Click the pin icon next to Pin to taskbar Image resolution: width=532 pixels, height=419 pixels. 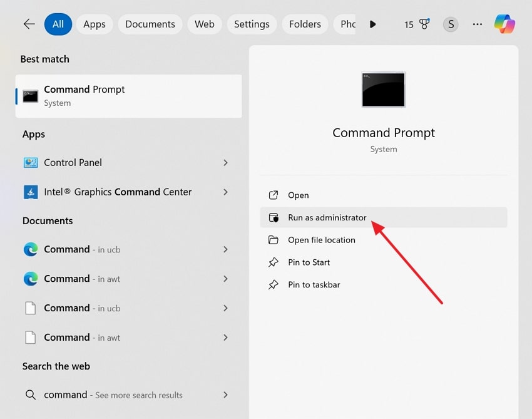pyautogui.click(x=274, y=284)
